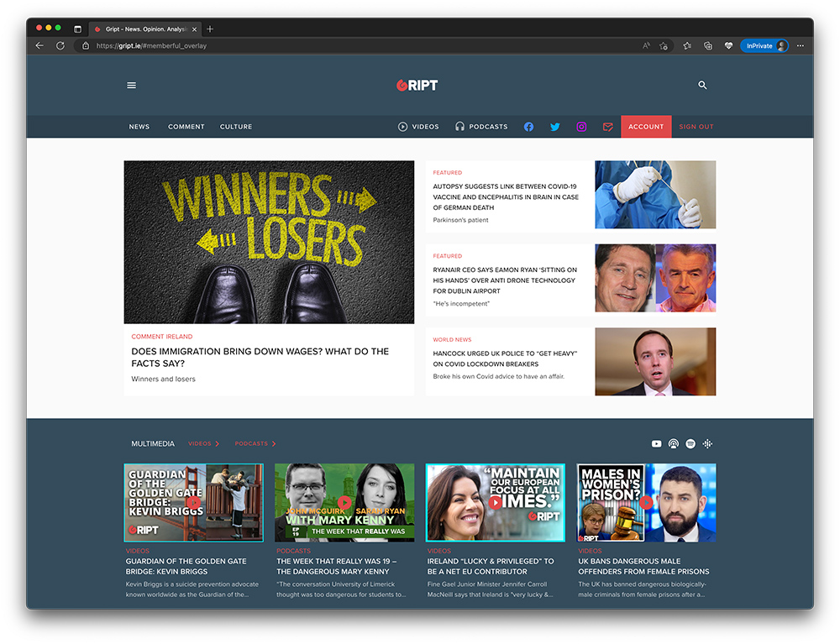Play the Guardian of Golden Gate video
This screenshot has width=840, height=644.
pos(193,502)
